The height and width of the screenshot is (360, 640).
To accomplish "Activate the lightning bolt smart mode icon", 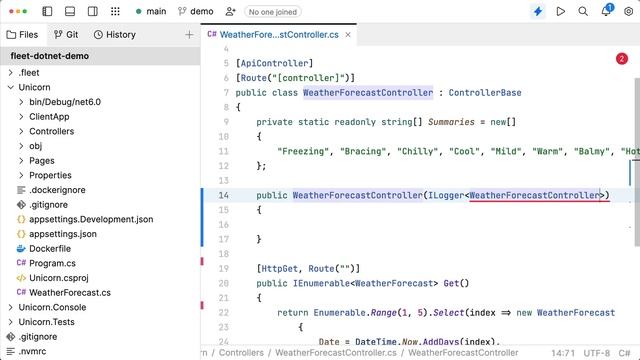I will pos(538,11).
